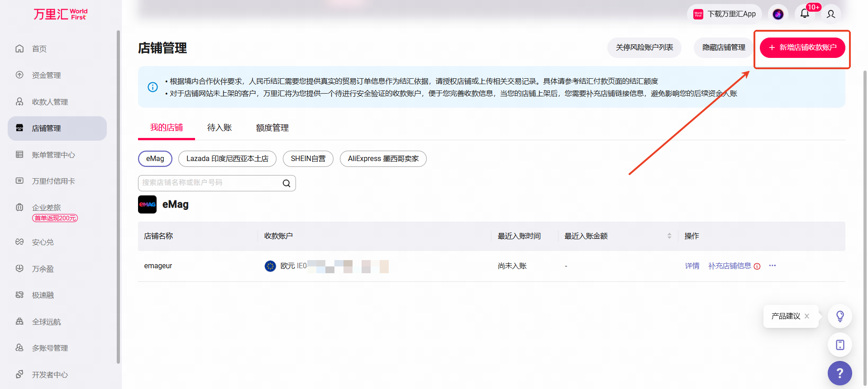Select the 店铺管理 sidebar menu item
The height and width of the screenshot is (389, 868).
click(57, 128)
